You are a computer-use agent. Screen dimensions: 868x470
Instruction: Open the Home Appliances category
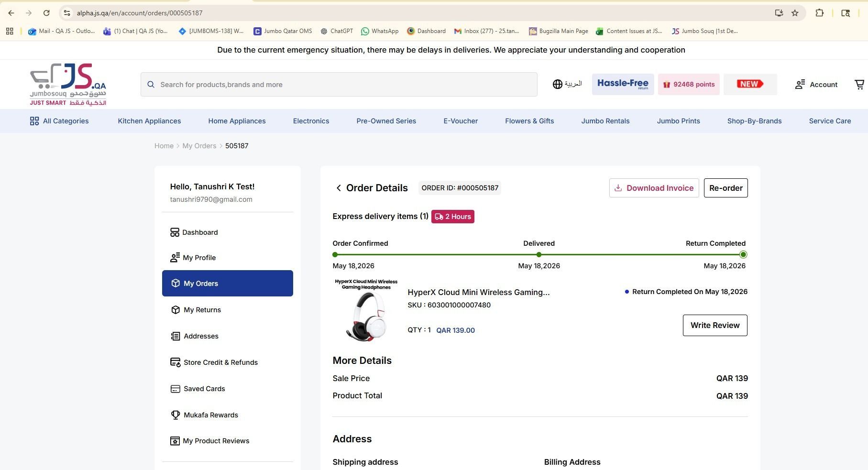pos(237,121)
